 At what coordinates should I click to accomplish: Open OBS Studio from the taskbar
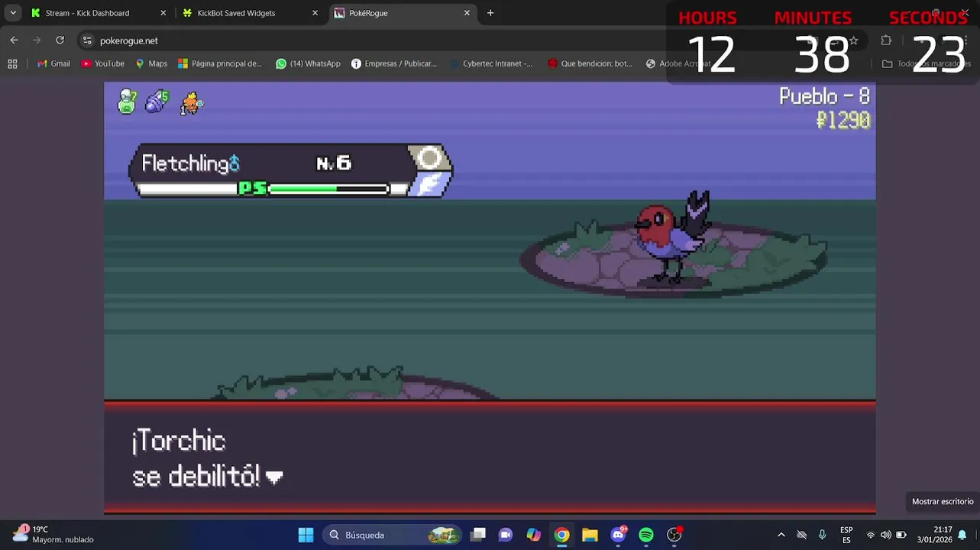click(x=674, y=535)
